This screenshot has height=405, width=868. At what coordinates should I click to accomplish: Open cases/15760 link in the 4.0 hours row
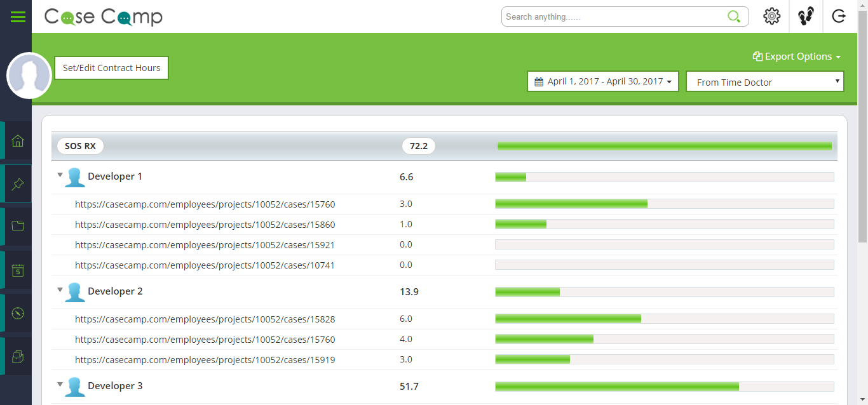205,340
